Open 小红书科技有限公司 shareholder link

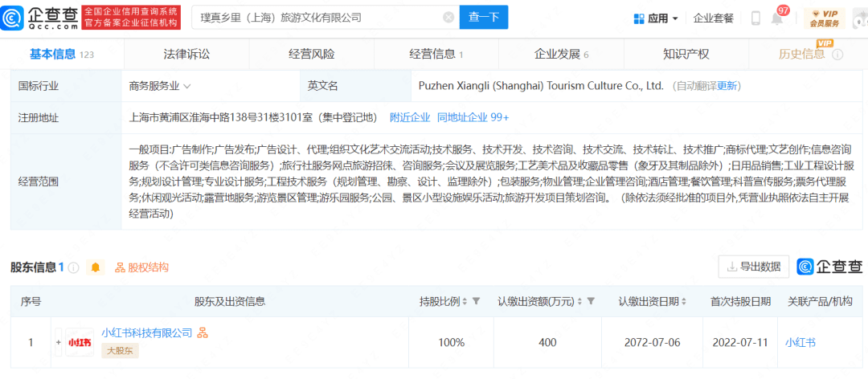[x=147, y=332]
